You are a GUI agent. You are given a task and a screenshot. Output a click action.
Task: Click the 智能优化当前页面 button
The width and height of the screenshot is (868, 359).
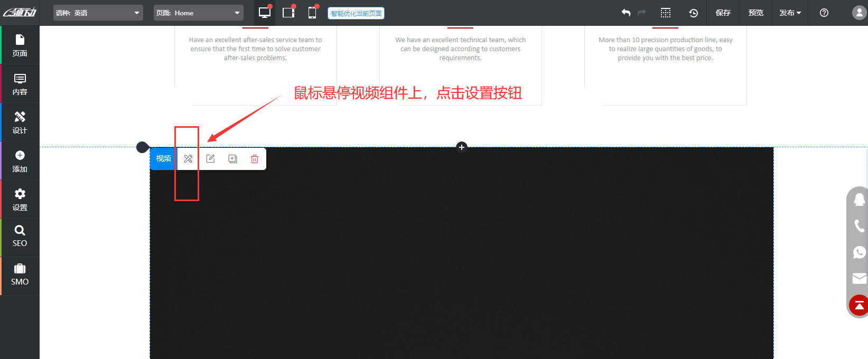(x=356, y=13)
